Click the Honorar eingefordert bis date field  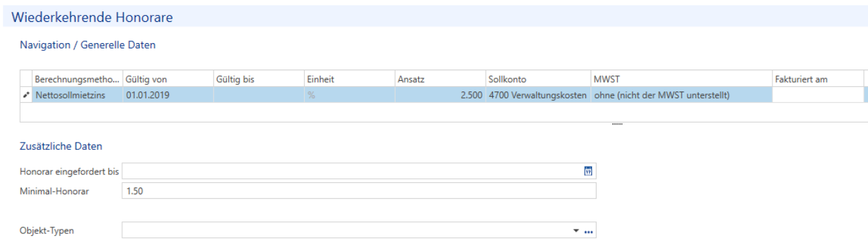(x=359, y=171)
